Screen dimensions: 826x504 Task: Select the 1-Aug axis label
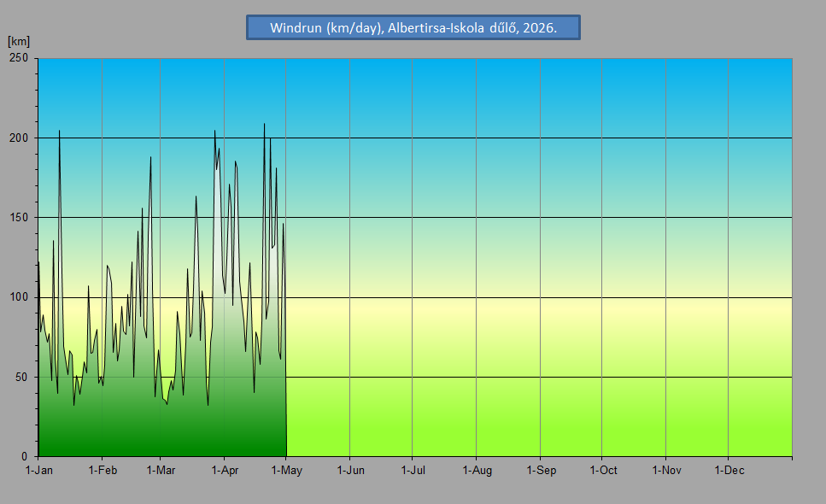click(x=477, y=471)
